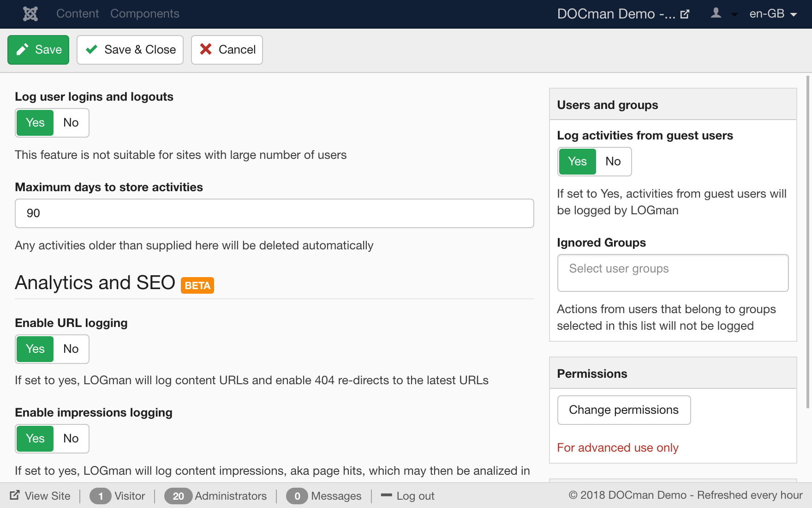Click the Log out dash icon
The height and width of the screenshot is (508, 812).
(x=386, y=495)
